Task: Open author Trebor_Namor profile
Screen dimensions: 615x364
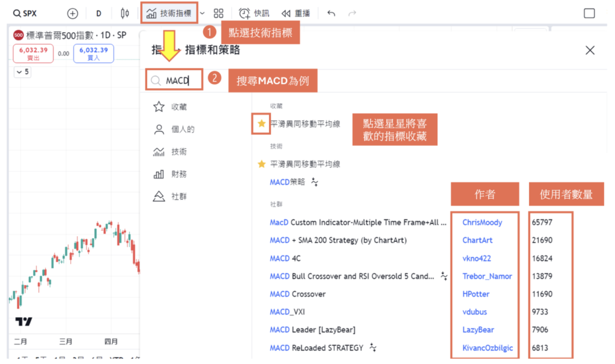Action: (487, 276)
